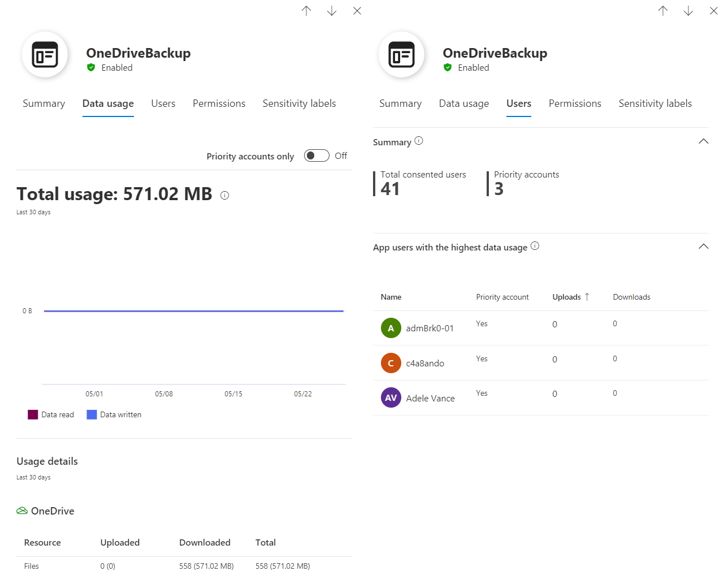The image size is (724, 588).
Task: Open Sensitivity labels tab in left panel
Action: coord(299,103)
